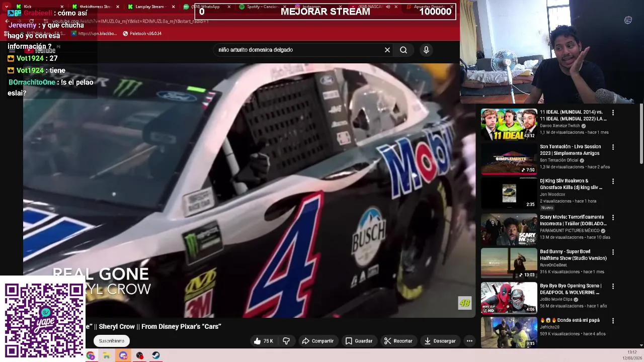Download video via Descargar button
644x362 pixels.
[x=440, y=341]
